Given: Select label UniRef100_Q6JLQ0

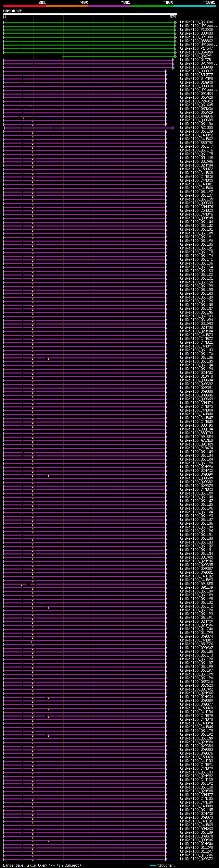Looking at the screenshot, I should pos(196,124).
